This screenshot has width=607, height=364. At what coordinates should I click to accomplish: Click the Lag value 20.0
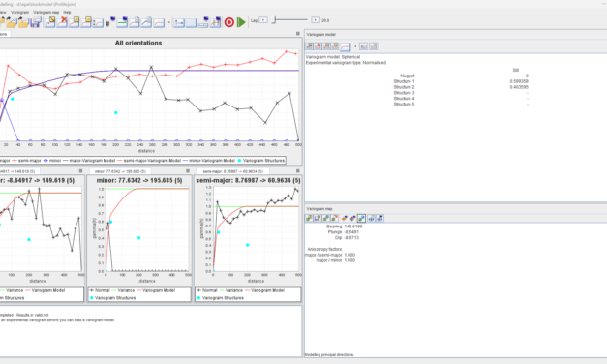coord(325,20)
